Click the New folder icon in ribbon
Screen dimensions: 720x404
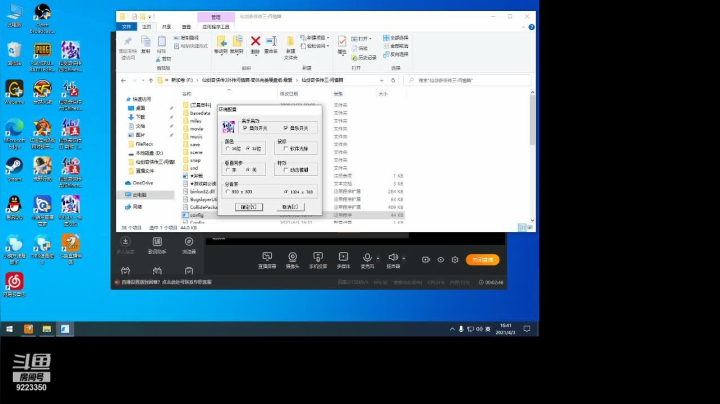coord(290,42)
